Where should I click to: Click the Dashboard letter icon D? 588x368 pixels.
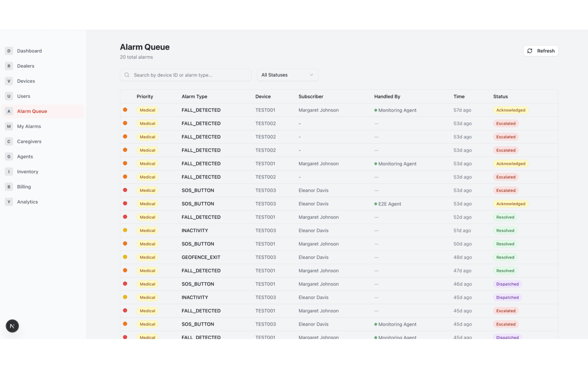point(9,51)
